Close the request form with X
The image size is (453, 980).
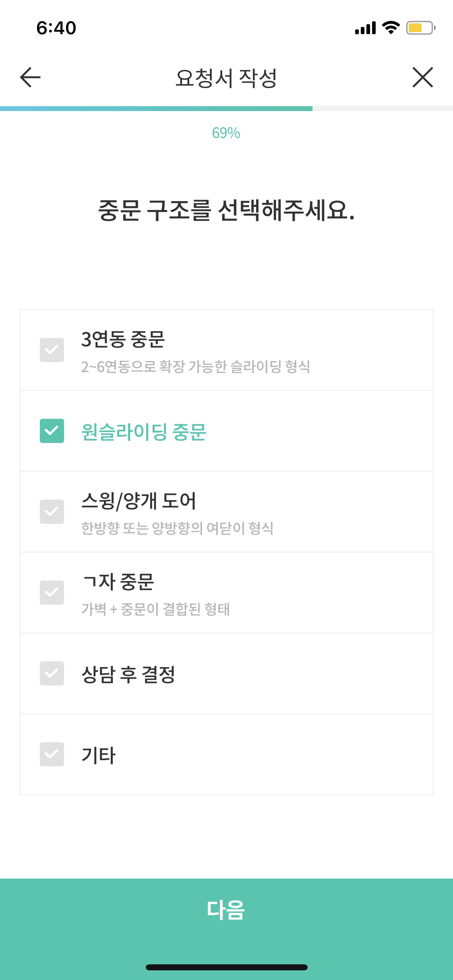(x=422, y=77)
